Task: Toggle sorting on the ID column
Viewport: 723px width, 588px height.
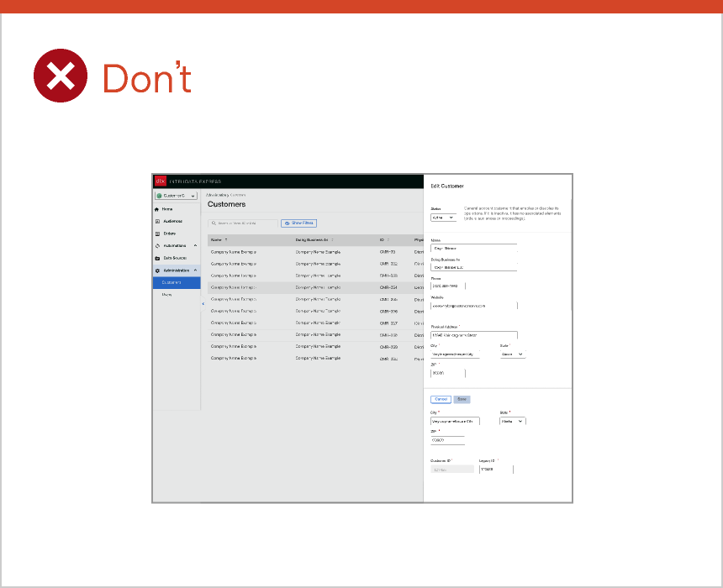Action: coord(388,239)
